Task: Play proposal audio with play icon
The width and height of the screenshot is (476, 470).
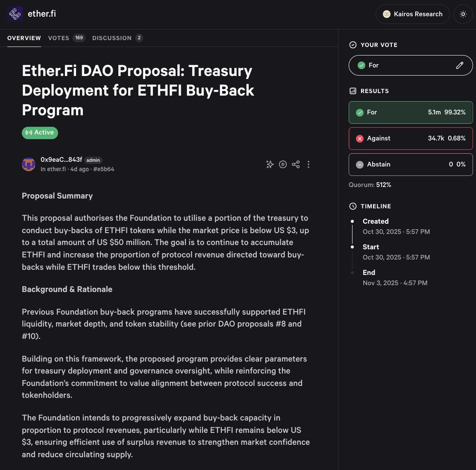Action: click(x=283, y=164)
